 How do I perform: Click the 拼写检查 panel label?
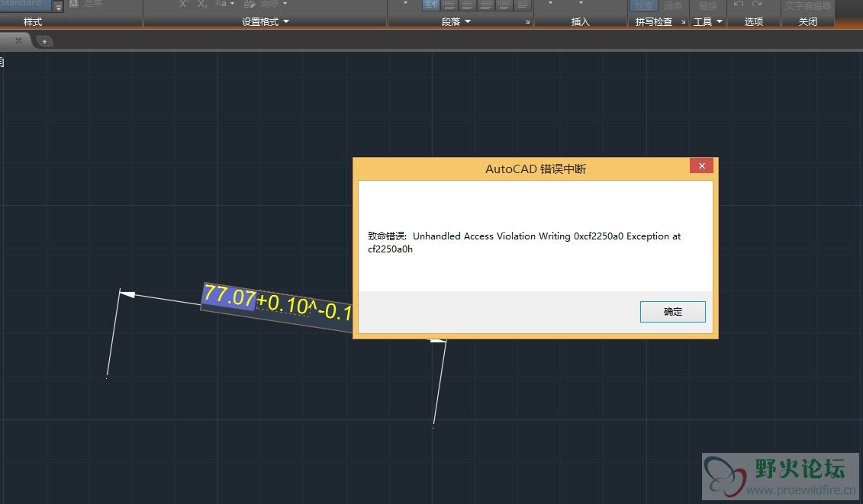click(x=654, y=21)
